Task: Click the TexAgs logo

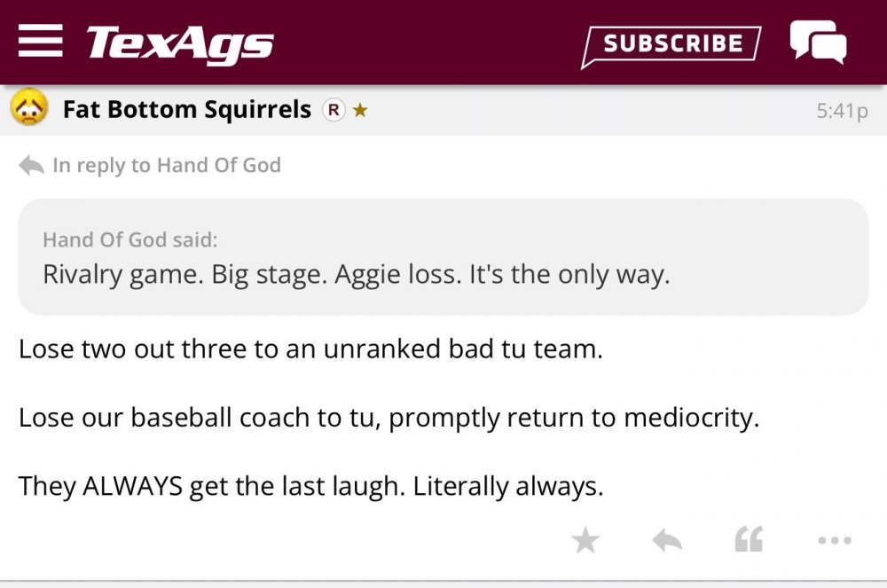Action: coord(180,43)
